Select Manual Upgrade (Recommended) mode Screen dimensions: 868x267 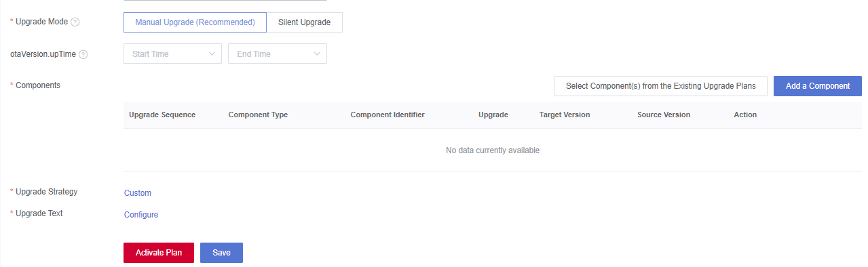click(195, 22)
